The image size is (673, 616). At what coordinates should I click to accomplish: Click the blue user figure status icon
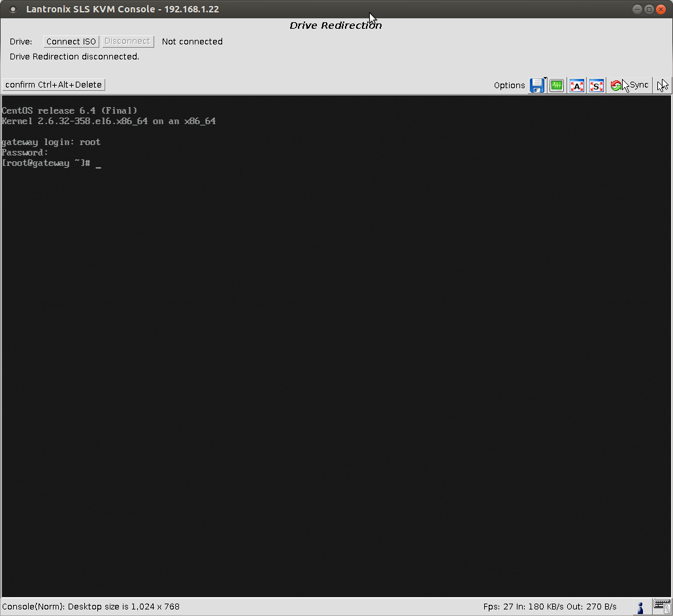640,607
